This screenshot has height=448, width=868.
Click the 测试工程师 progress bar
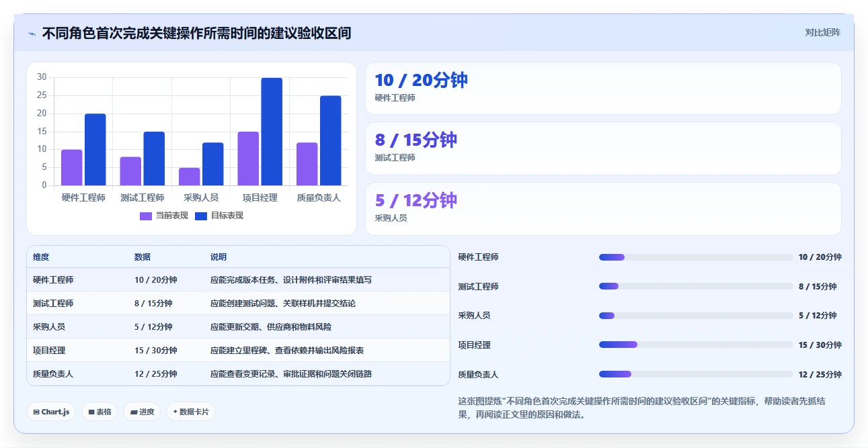coord(696,286)
